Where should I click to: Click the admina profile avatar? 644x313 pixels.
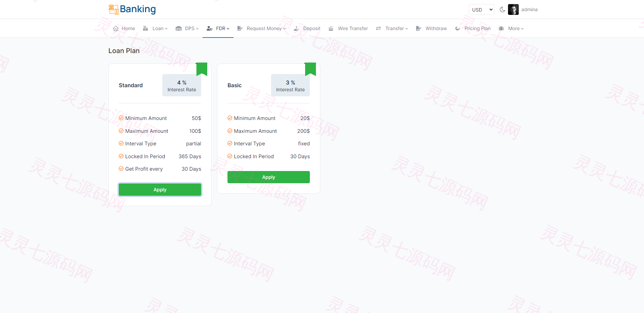point(513,9)
